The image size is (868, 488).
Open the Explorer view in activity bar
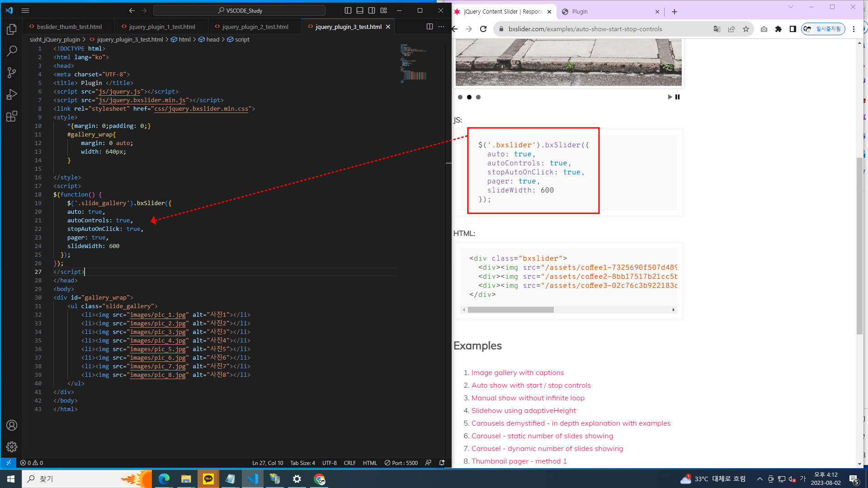12,29
